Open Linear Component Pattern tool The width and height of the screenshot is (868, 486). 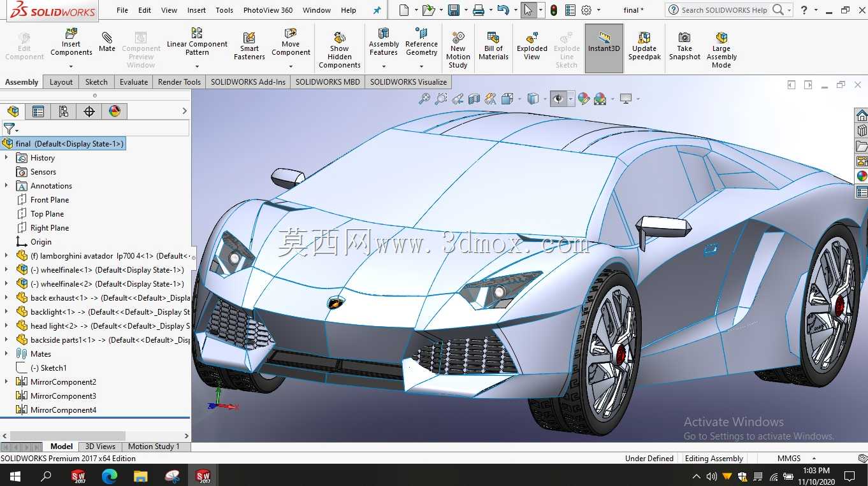197,42
